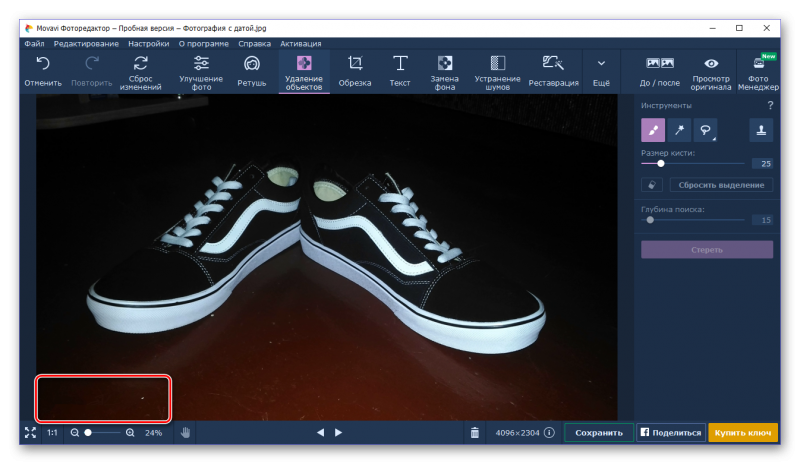This screenshot has width=800, height=464.
Task: Open the Настройки menu
Action: [148, 44]
